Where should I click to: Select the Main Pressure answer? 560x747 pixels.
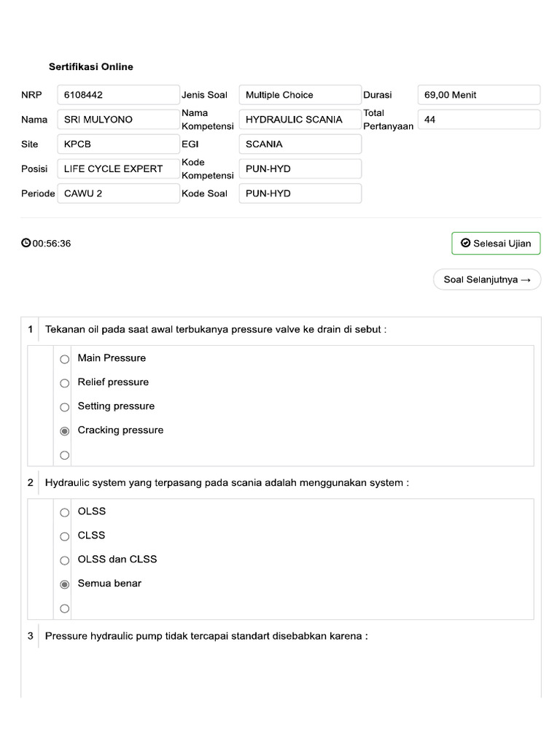(x=65, y=359)
